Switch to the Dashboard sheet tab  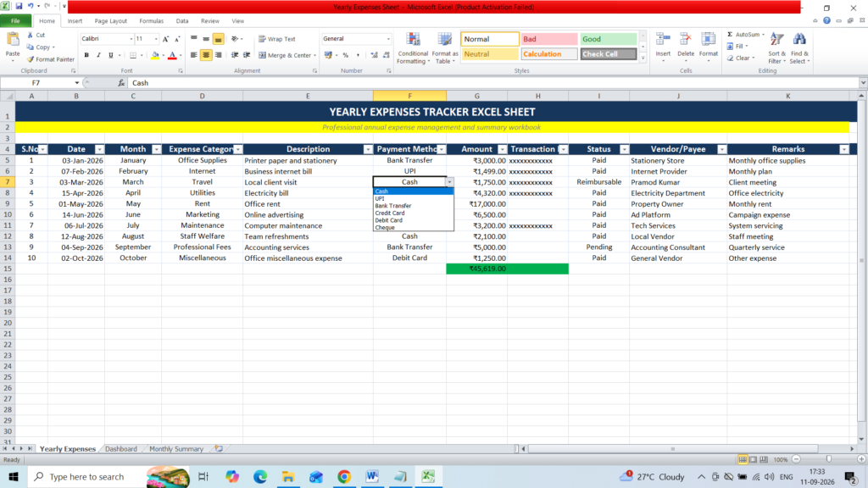[x=120, y=449]
